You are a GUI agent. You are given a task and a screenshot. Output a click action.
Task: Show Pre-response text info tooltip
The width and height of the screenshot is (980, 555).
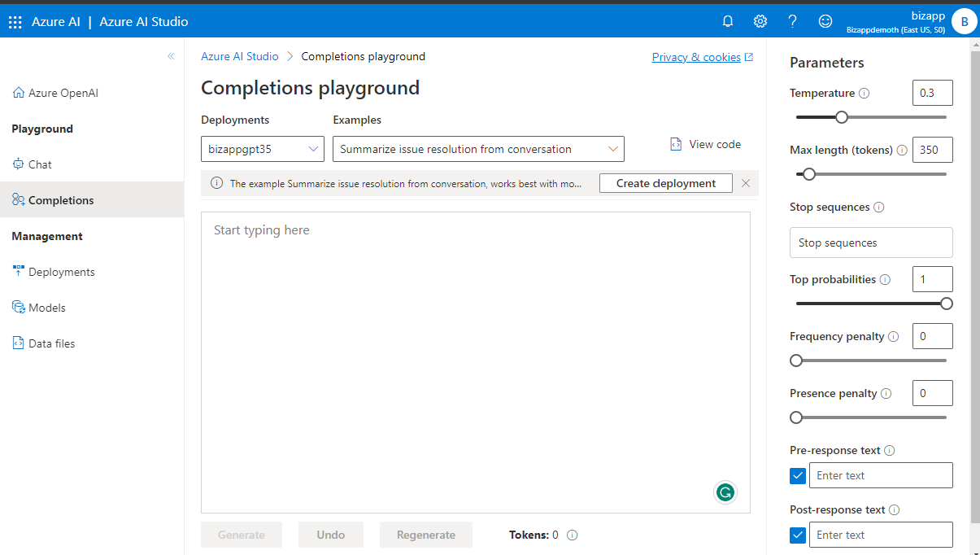[x=890, y=450]
